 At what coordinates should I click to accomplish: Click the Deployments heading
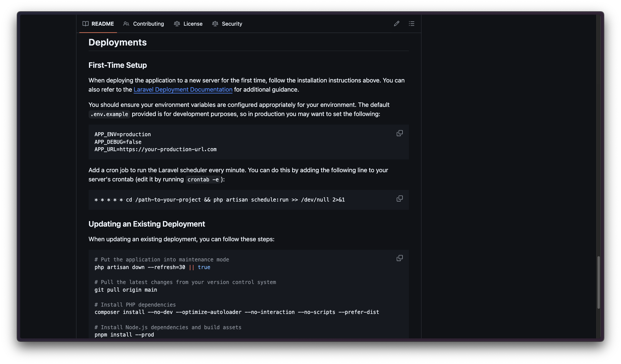pyautogui.click(x=118, y=42)
